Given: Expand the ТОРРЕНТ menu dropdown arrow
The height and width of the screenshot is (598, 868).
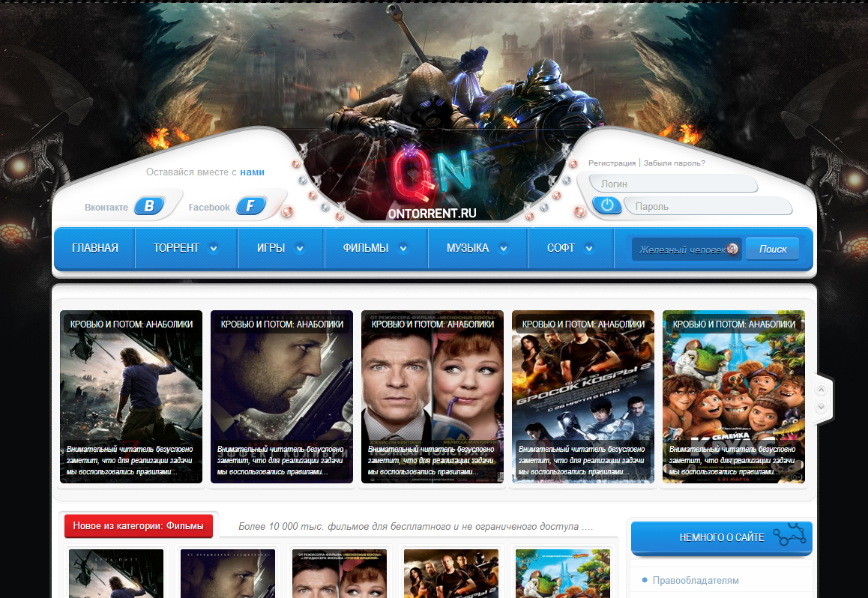Looking at the screenshot, I should coord(214,248).
